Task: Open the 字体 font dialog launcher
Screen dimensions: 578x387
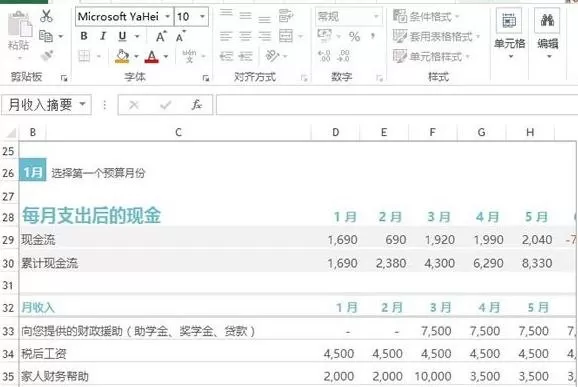Action: click(206, 78)
